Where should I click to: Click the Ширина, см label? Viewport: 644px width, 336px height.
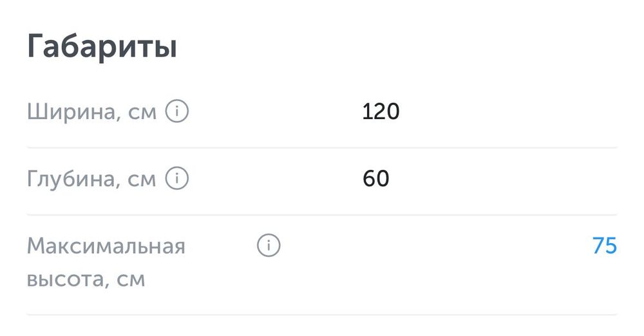coord(91,113)
